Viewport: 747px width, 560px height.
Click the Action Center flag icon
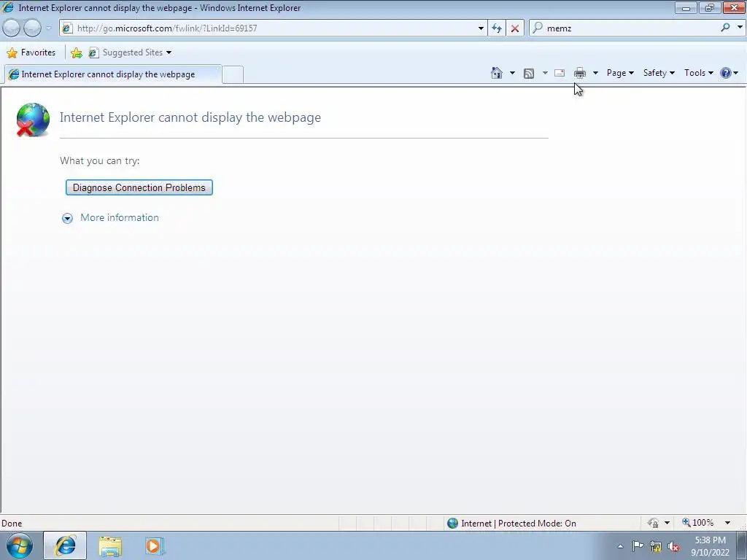coord(638,546)
